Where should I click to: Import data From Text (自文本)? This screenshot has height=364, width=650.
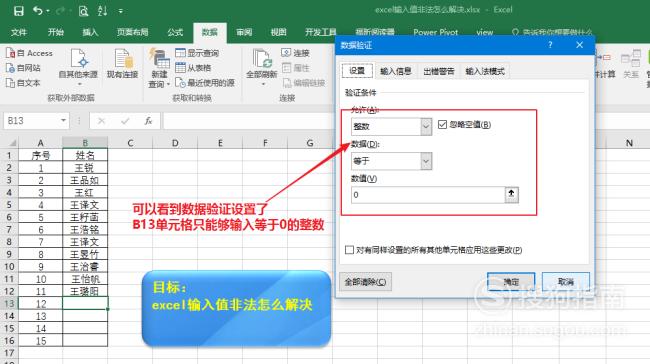tap(23, 83)
